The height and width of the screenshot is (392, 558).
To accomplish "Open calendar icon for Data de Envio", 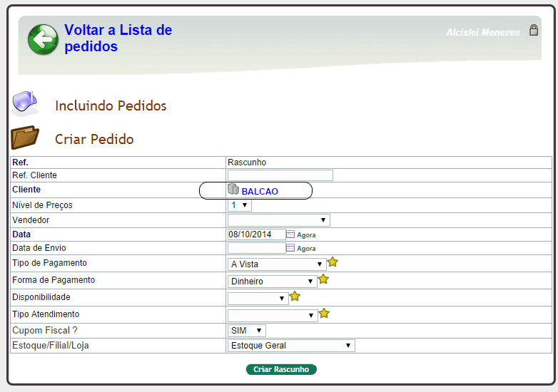I will point(290,248).
